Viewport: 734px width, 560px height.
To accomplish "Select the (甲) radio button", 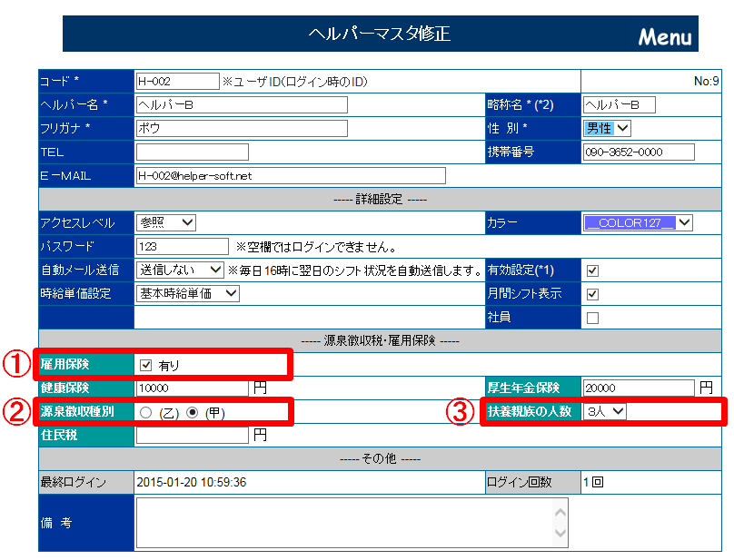I will [x=192, y=412].
